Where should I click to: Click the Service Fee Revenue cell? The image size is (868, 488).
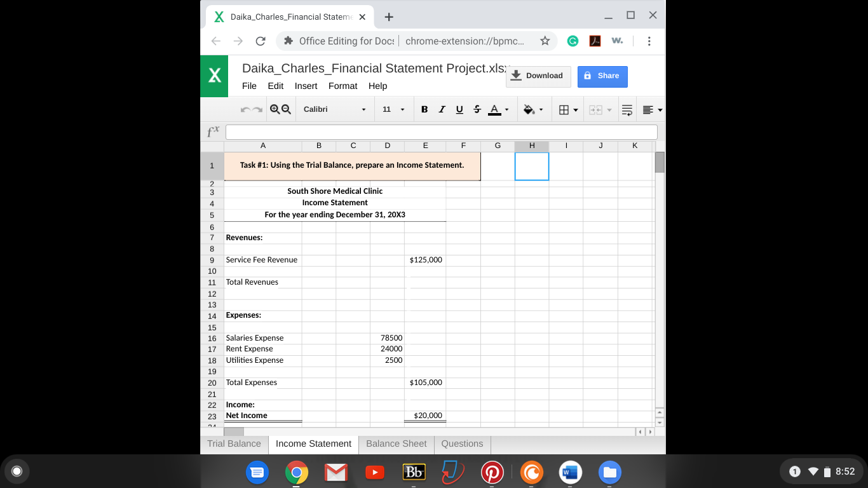(x=263, y=260)
